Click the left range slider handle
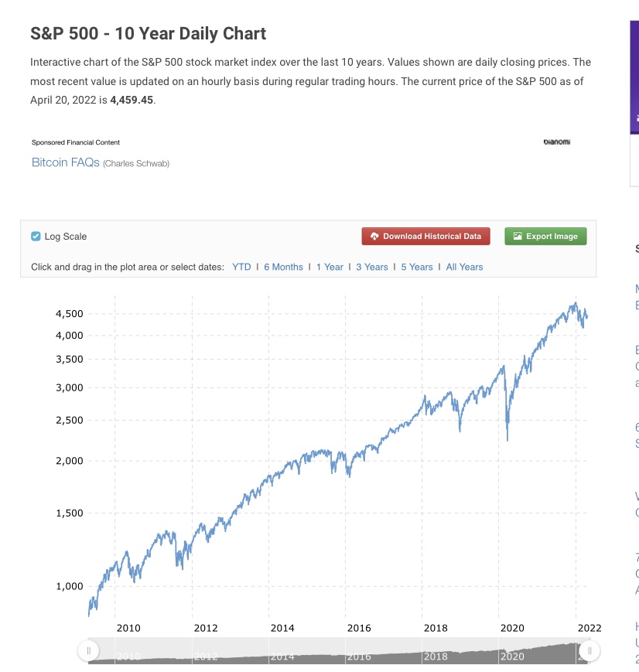 [x=89, y=651]
